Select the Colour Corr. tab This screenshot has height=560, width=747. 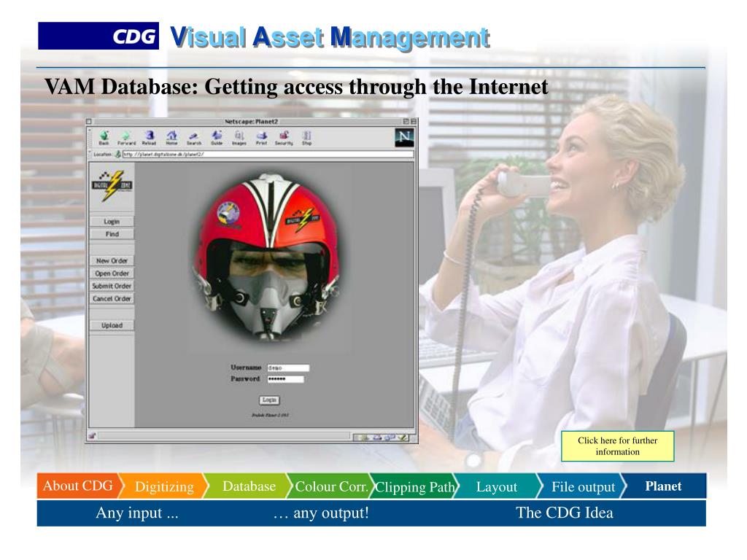(x=331, y=486)
